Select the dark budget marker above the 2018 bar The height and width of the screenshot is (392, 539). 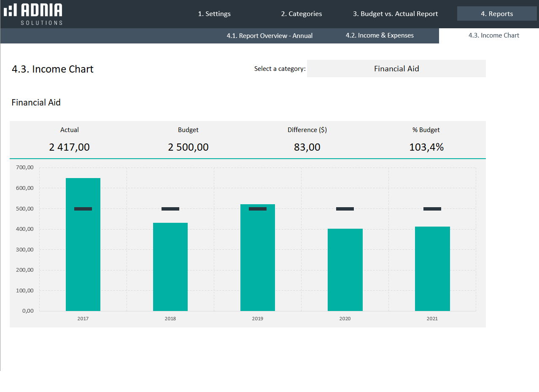click(170, 209)
